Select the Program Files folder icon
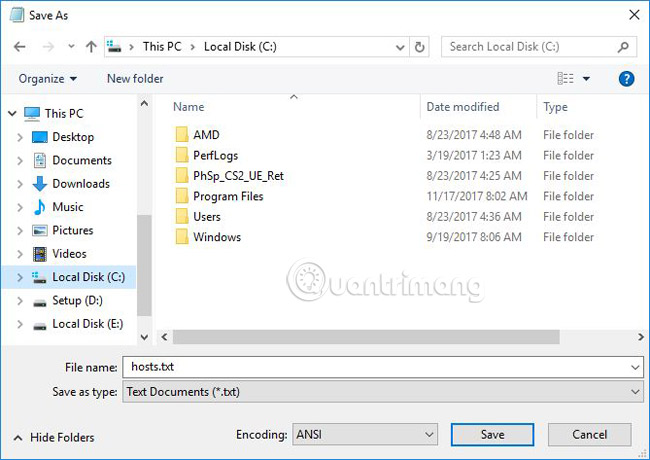This screenshot has width=650, height=460. (182, 196)
